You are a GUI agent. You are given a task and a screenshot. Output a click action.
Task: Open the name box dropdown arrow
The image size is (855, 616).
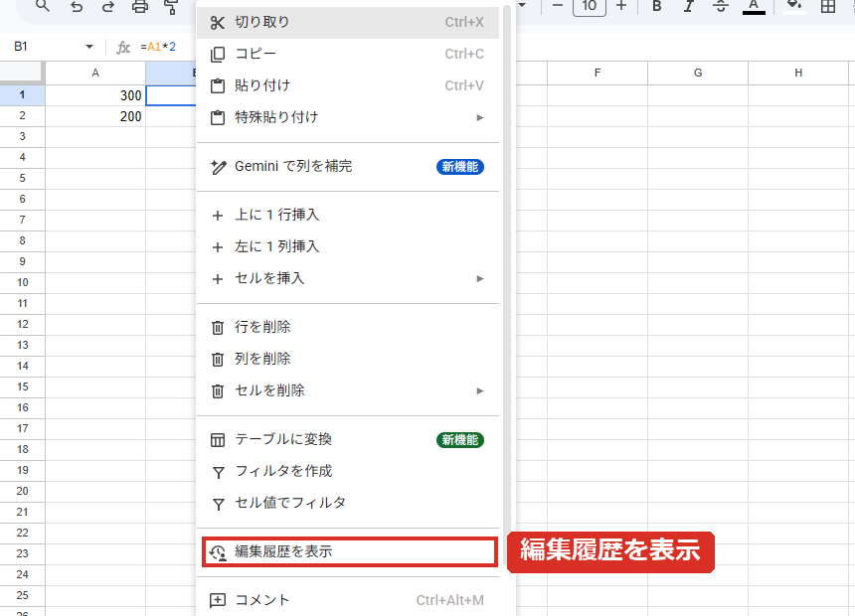(x=88, y=47)
